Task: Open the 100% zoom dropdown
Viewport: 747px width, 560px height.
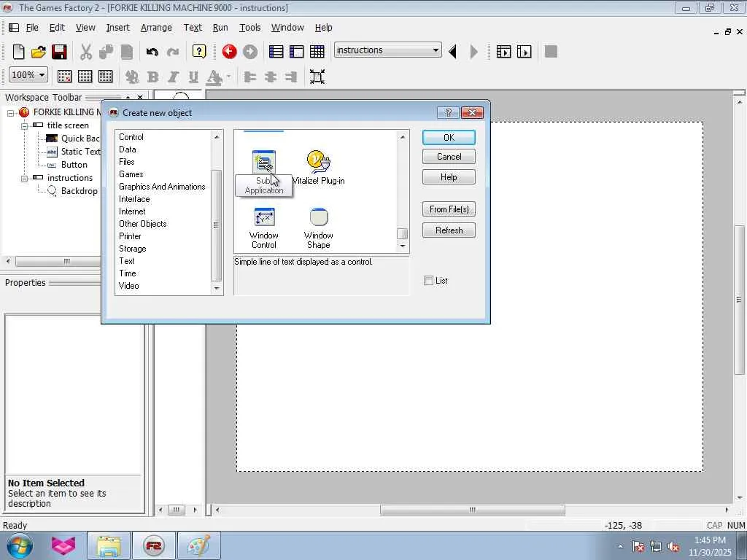Action: tap(42, 75)
